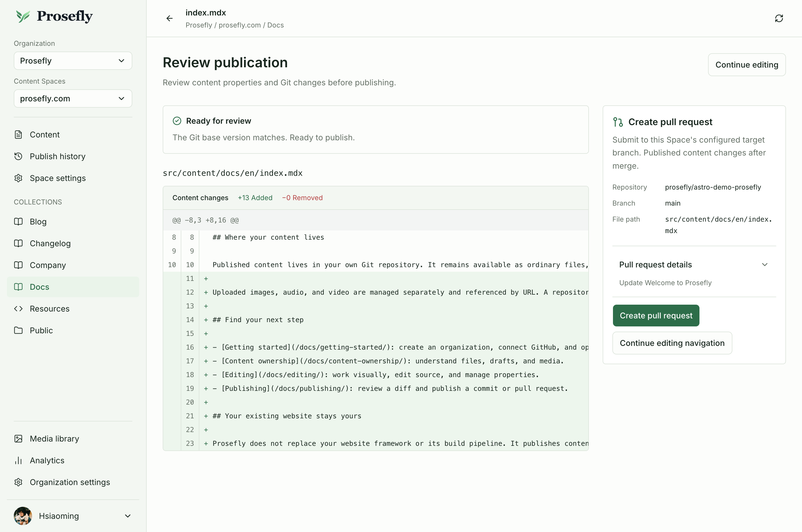Click the Changelog book icon
This screenshot has height=532, width=802.
click(18, 243)
